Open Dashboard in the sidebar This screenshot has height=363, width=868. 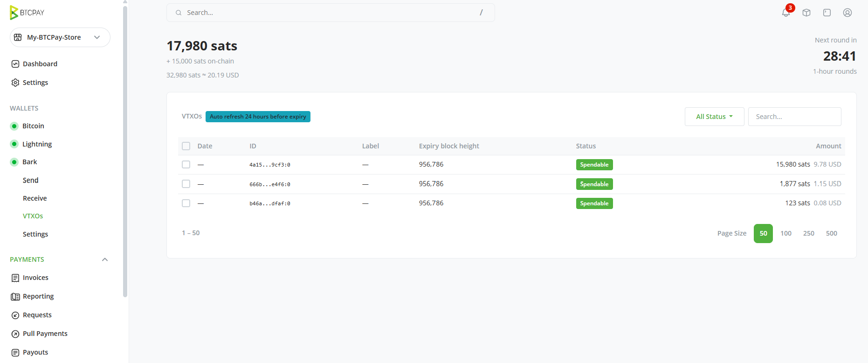(x=40, y=64)
